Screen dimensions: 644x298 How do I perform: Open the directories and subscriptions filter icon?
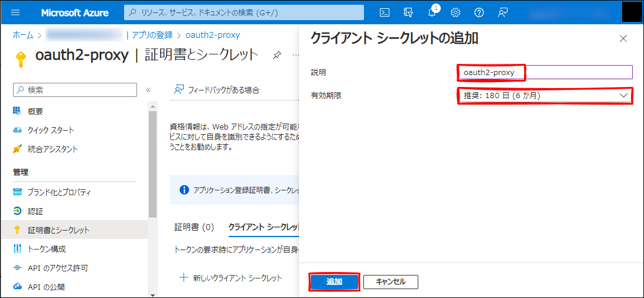[408, 12]
